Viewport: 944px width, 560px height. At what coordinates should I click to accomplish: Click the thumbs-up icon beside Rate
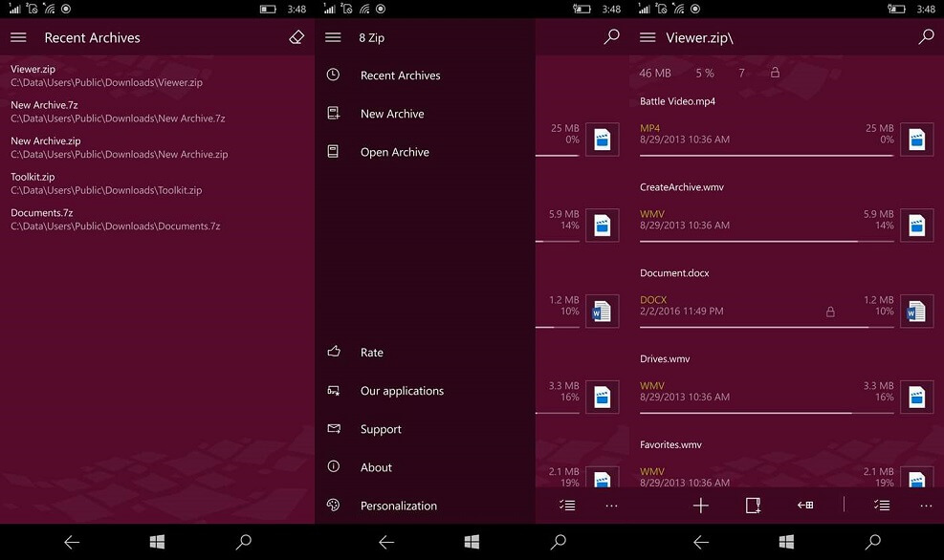click(334, 352)
